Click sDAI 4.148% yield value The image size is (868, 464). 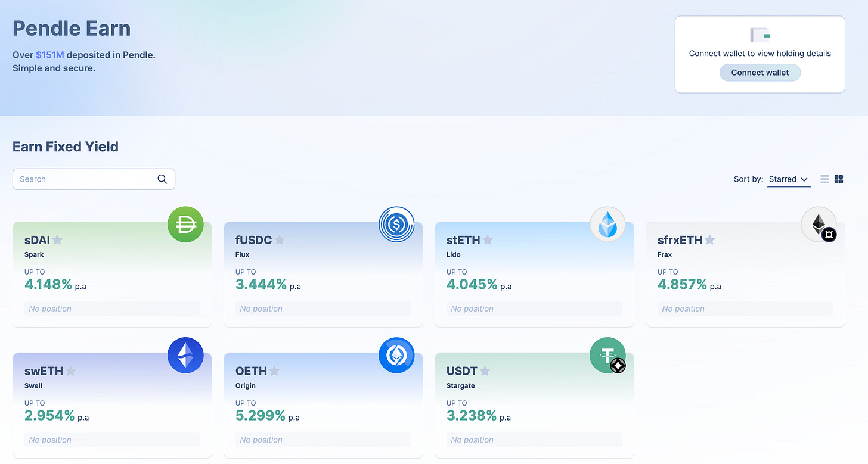(x=48, y=285)
